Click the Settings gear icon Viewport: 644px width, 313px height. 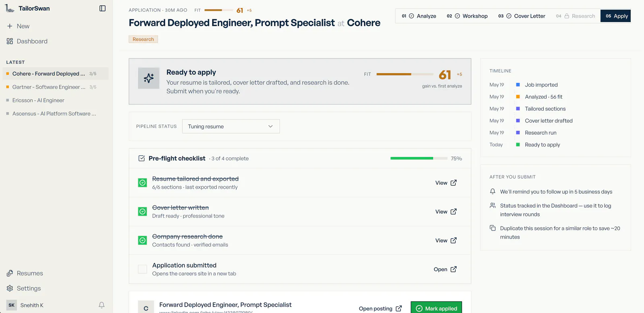[10, 288]
